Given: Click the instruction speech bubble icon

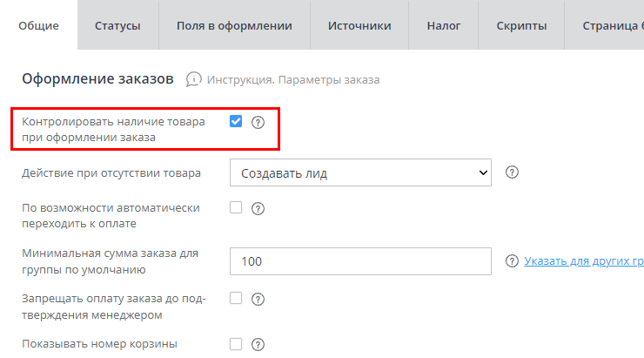Looking at the screenshot, I should (x=193, y=79).
